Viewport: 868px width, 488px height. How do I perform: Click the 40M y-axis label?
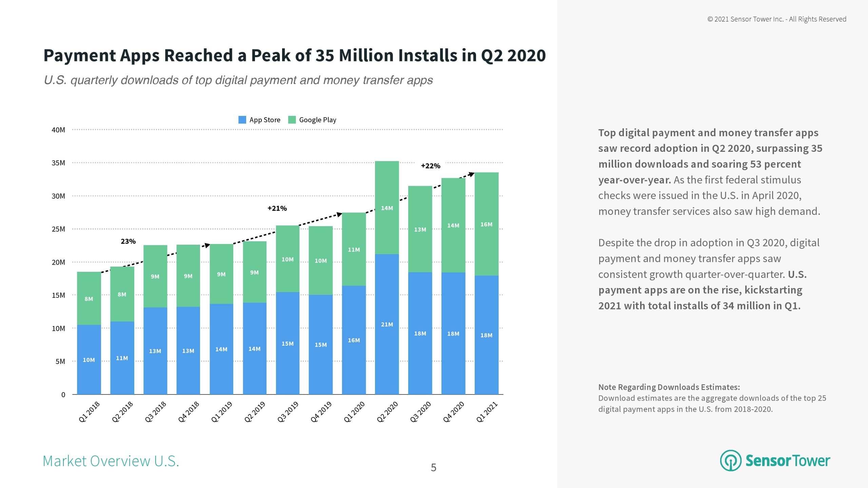coord(58,130)
